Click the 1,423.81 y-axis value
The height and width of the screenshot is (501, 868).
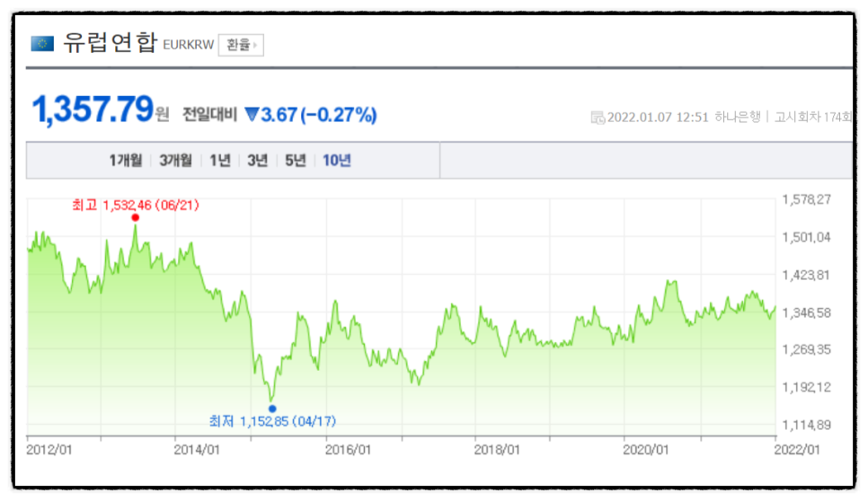pos(806,275)
